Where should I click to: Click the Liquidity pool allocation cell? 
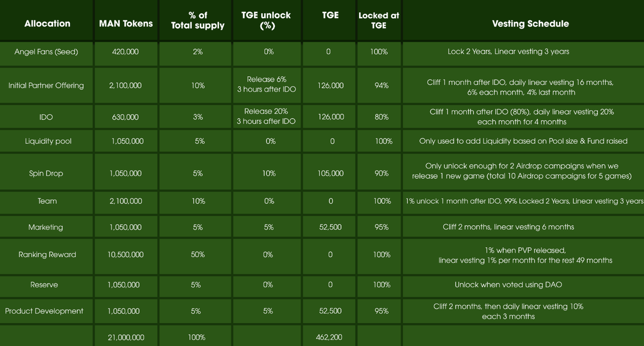point(48,142)
